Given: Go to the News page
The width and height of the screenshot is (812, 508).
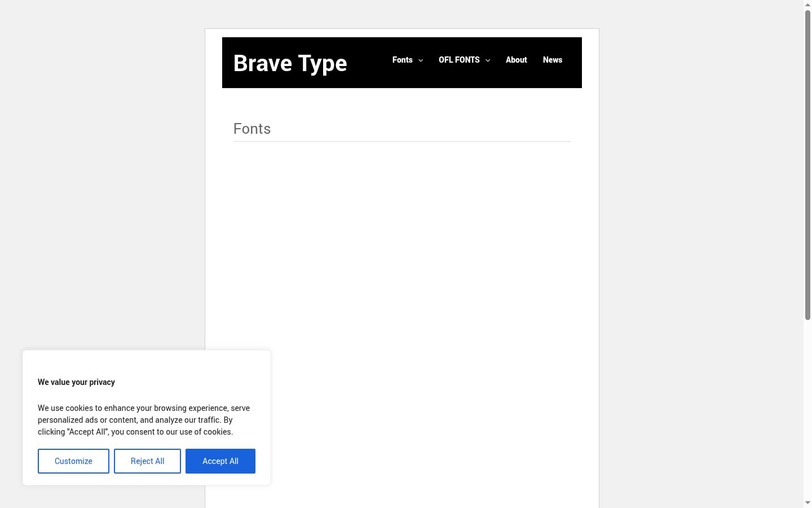Looking at the screenshot, I should 553,60.
